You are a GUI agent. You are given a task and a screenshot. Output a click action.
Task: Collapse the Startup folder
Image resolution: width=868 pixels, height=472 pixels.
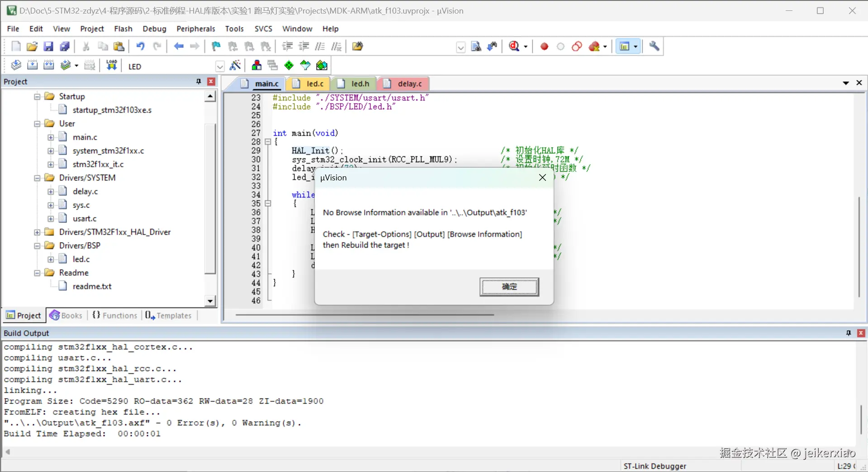(38, 96)
